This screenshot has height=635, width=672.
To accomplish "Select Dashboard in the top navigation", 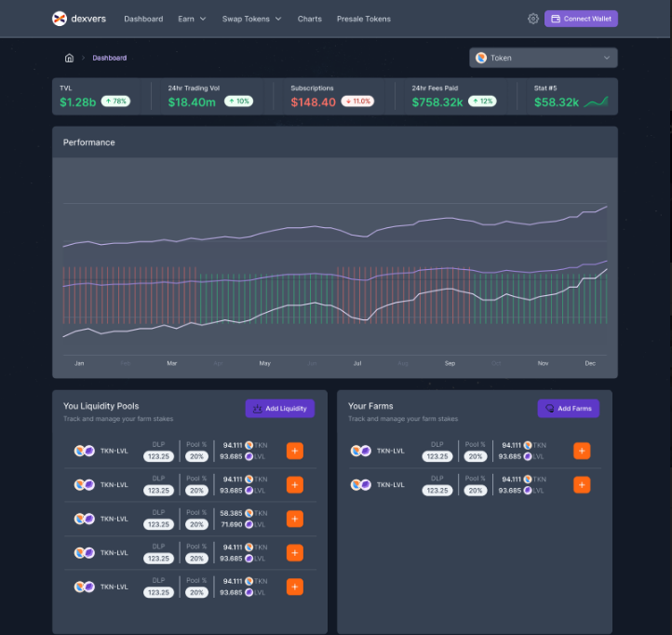I will coord(143,19).
